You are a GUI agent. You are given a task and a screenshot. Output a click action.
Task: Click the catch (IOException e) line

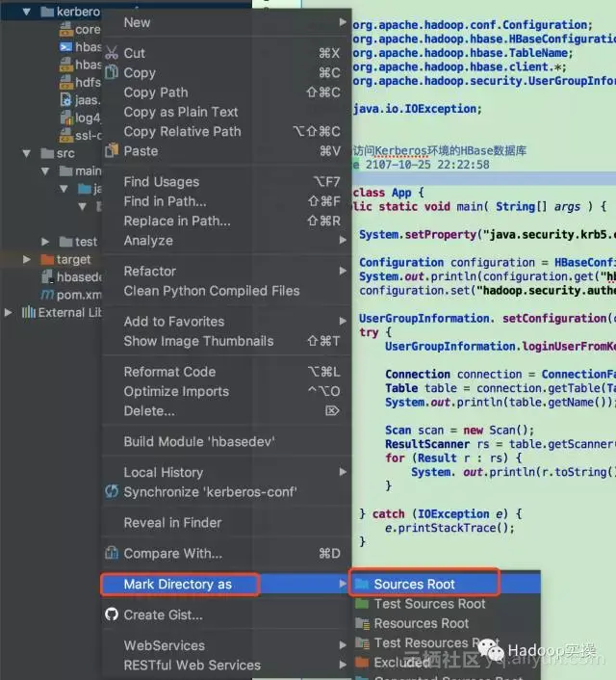[441, 514]
